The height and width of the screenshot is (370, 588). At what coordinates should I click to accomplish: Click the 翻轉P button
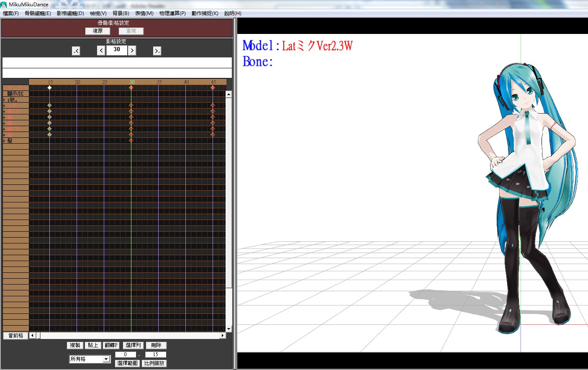[x=111, y=345]
